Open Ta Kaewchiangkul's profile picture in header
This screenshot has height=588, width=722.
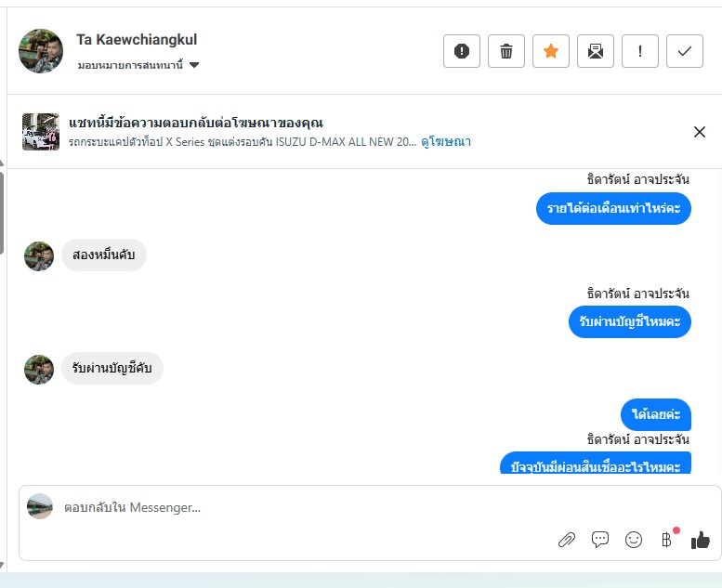41,51
